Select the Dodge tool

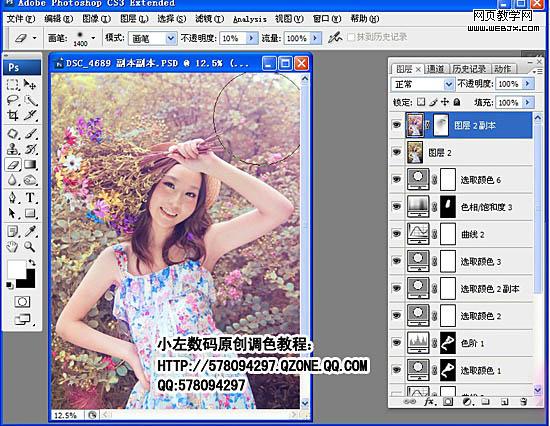(30, 180)
